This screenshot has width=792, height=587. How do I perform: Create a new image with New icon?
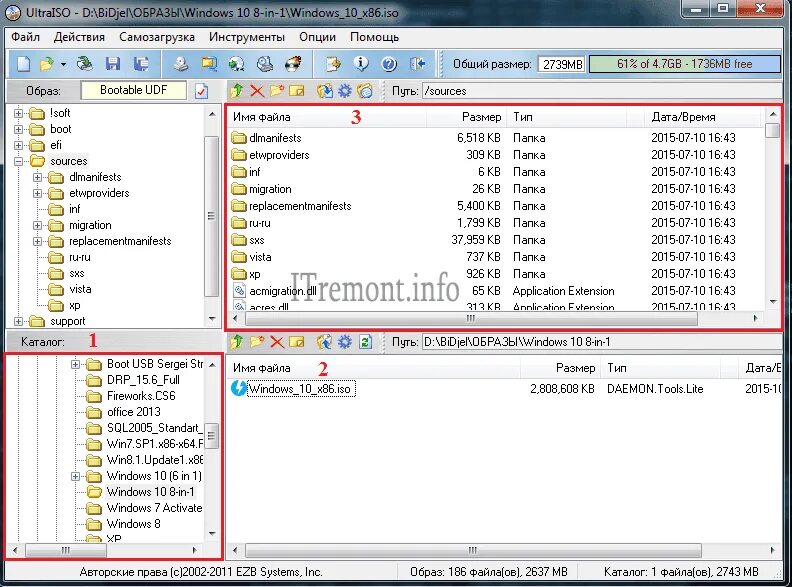tap(24, 64)
